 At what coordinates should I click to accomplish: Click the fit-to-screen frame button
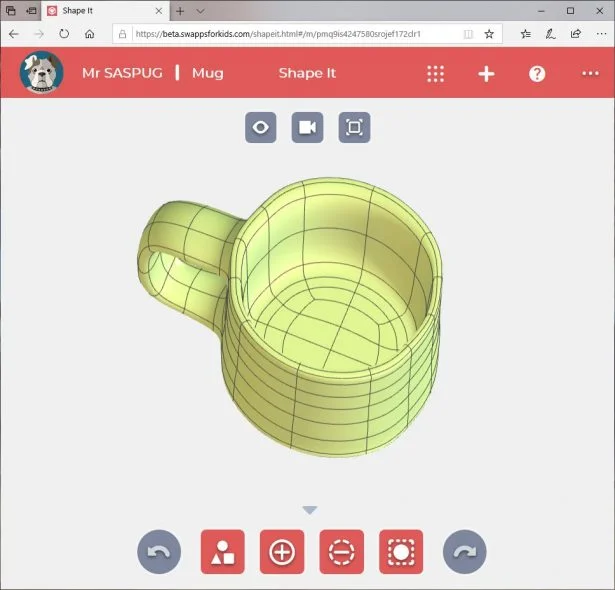click(x=354, y=127)
